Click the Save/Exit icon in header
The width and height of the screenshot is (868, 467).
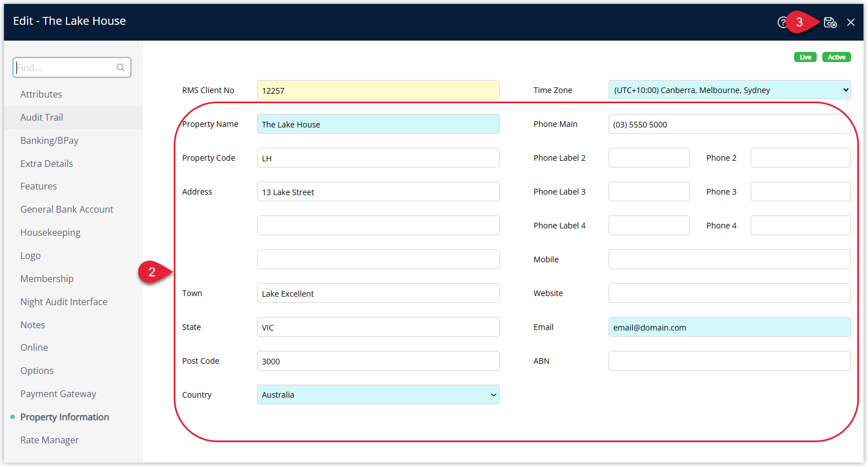[x=830, y=23]
